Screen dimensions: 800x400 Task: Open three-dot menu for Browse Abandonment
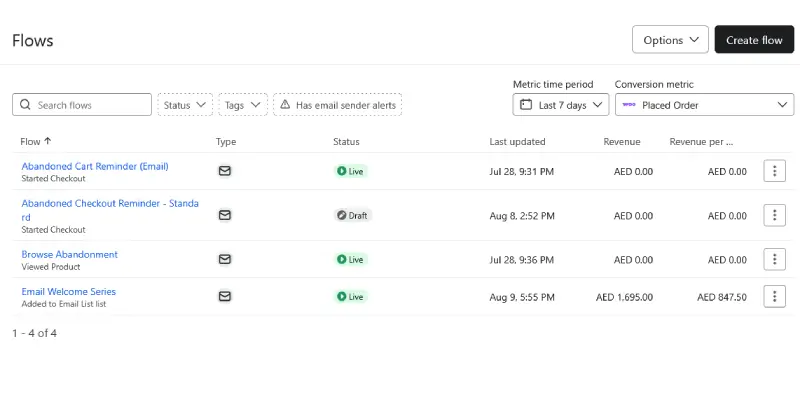point(774,259)
